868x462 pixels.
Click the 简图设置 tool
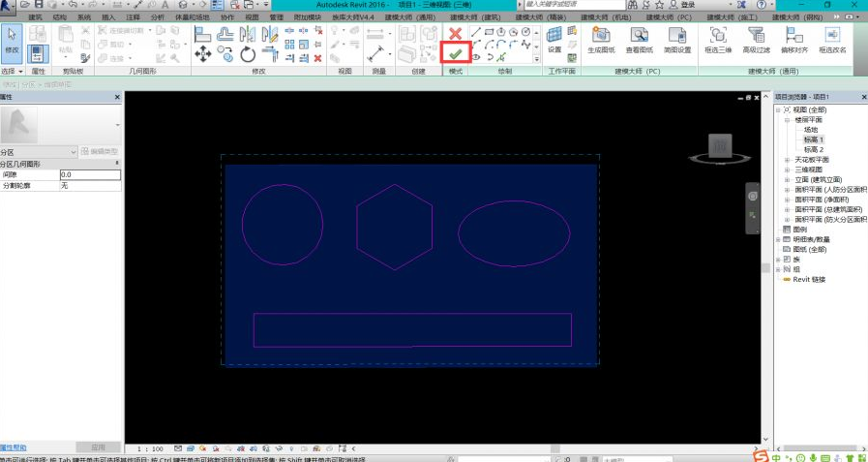[677, 40]
